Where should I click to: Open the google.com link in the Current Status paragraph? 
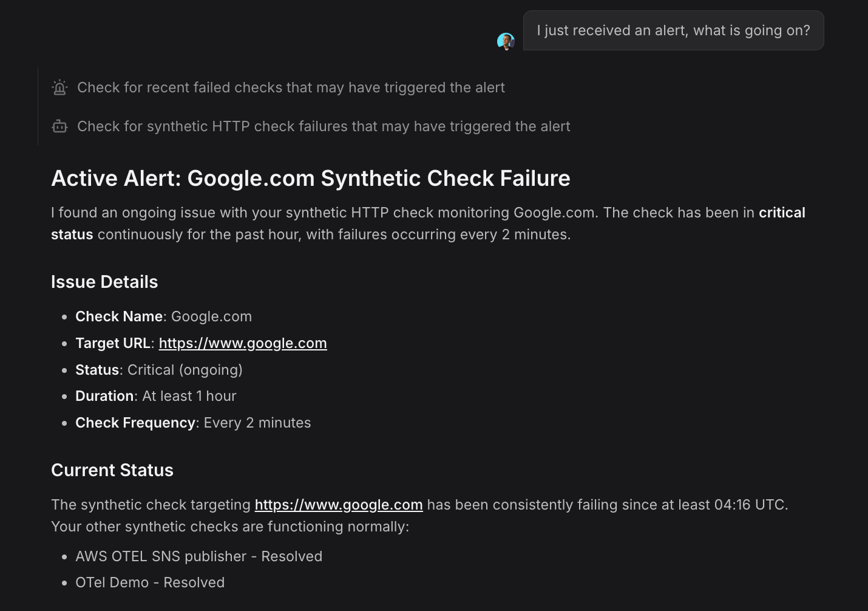point(339,505)
